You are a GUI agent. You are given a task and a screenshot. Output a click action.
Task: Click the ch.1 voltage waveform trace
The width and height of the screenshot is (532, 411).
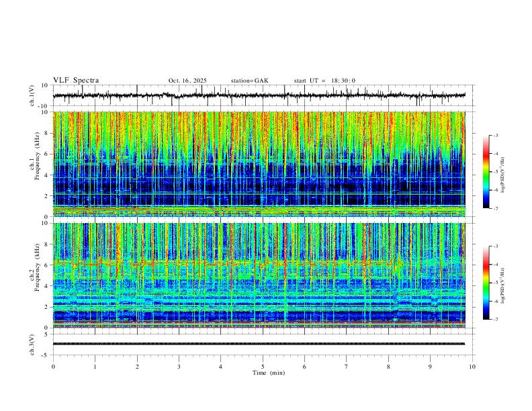tap(259, 95)
